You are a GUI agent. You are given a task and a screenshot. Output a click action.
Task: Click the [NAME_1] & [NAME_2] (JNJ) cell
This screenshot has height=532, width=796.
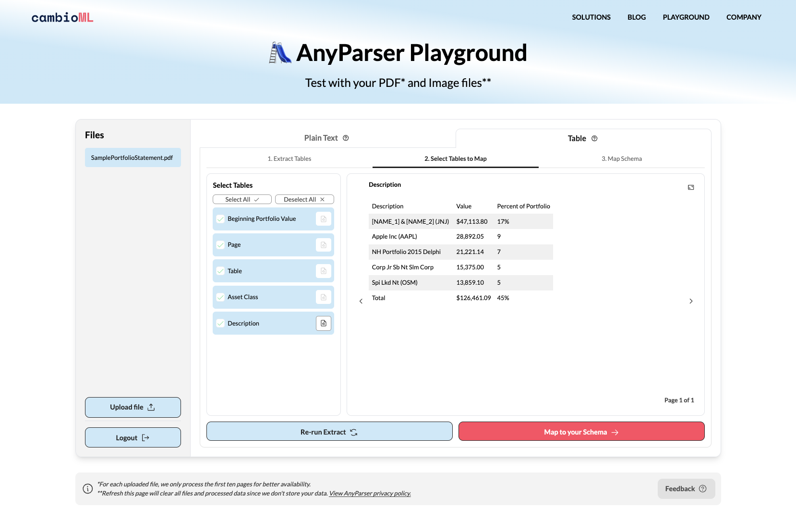click(410, 221)
